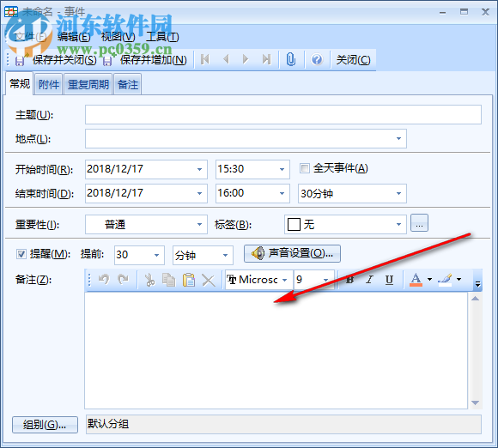The width and height of the screenshot is (498, 448).
Task: Click inside the notes text area
Action: (276, 350)
